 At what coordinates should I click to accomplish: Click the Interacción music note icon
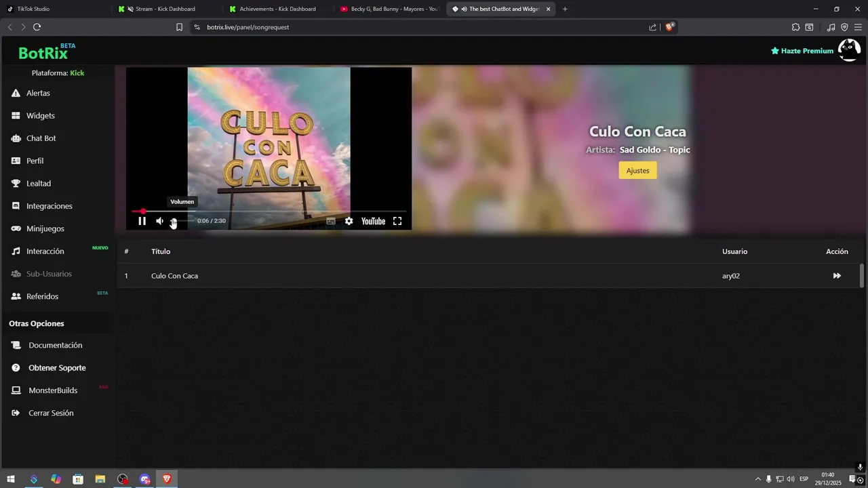(16, 251)
